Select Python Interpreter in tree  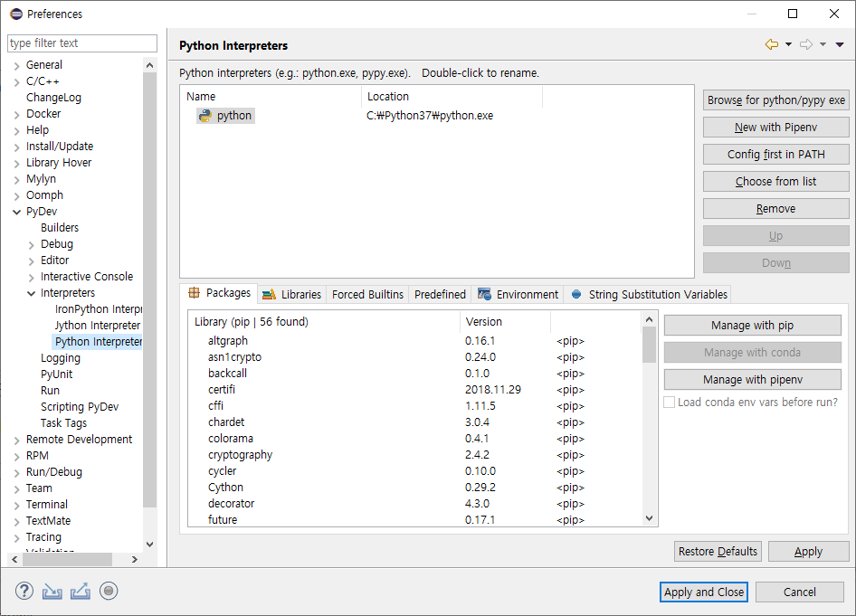click(99, 342)
